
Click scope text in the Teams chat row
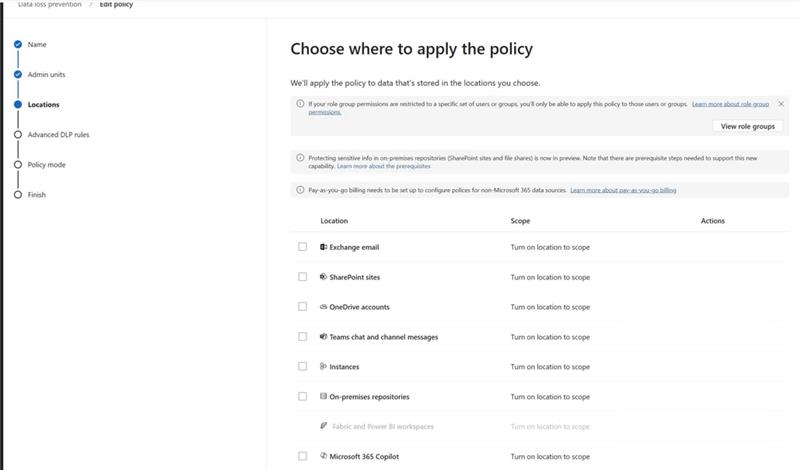[x=550, y=337]
